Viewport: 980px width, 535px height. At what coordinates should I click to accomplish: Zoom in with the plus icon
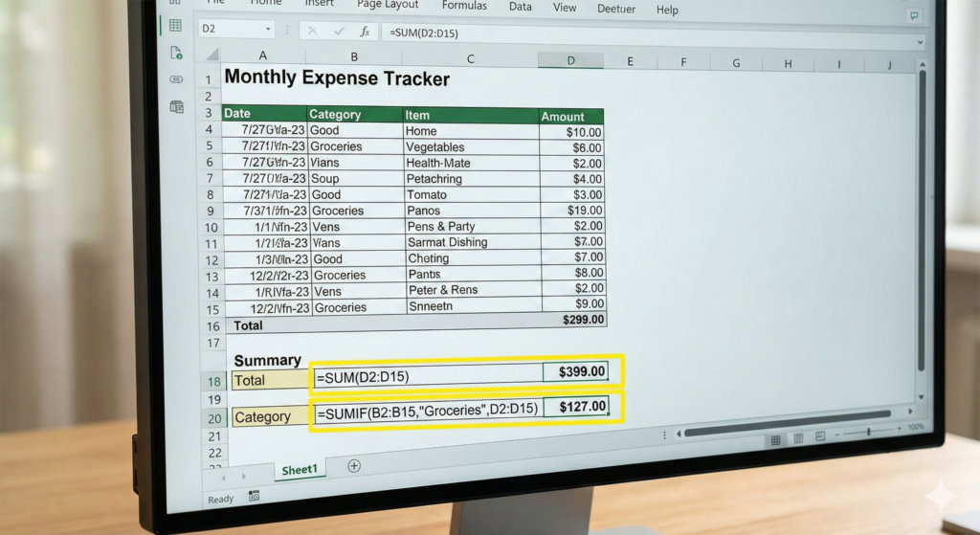[899, 429]
